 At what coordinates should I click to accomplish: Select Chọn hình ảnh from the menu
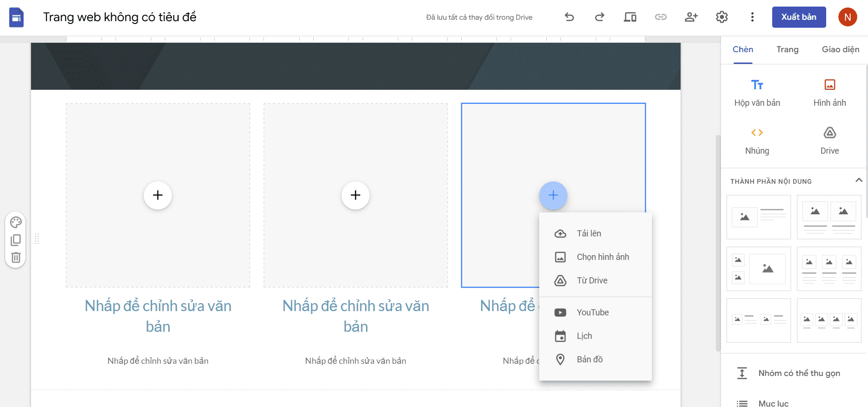(596, 257)
